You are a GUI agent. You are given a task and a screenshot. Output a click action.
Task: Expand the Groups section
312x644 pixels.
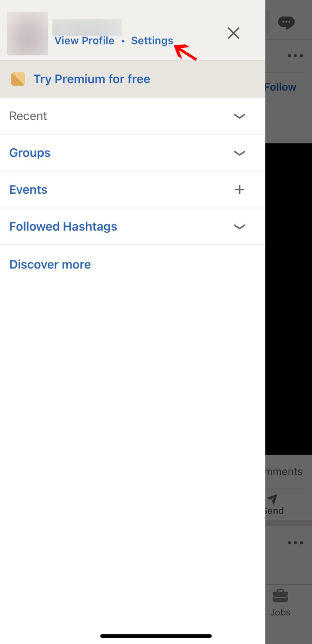239,153
